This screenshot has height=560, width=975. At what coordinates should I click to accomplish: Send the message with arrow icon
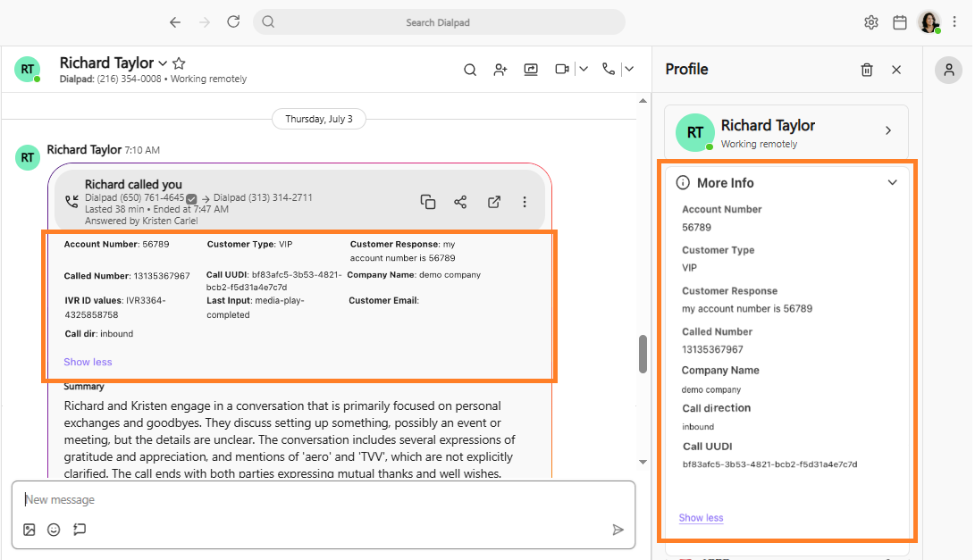pos(618,530)
